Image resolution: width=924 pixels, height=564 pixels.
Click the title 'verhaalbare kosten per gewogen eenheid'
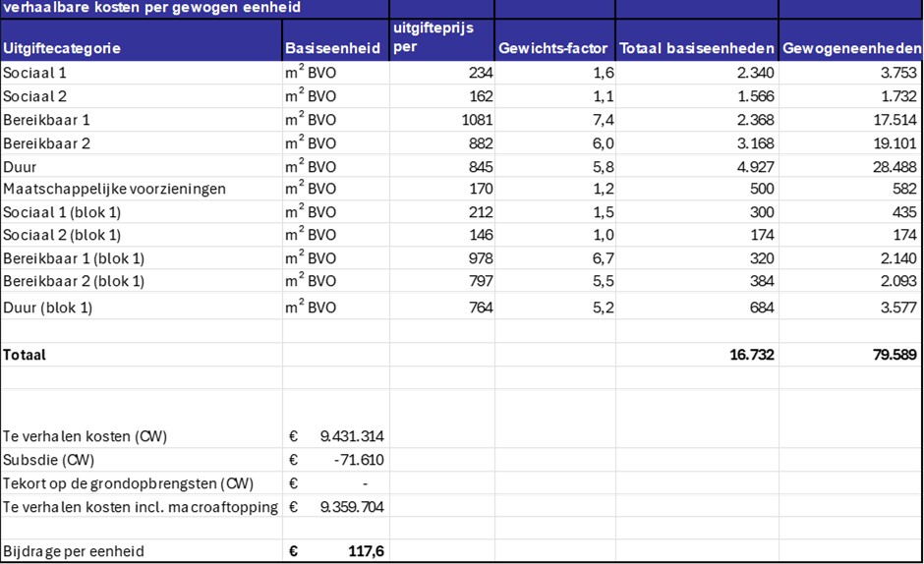coord(151,8)
